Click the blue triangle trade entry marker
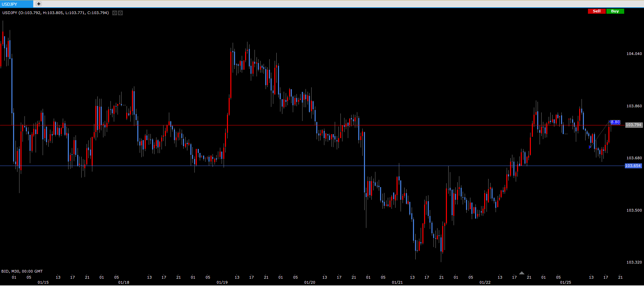The height and width of the screenshot is (286, 644). coord(590,147)
